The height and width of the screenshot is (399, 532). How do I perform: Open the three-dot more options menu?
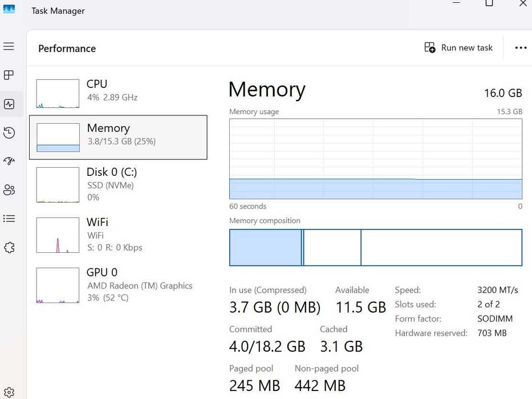(x=521, y=48)
